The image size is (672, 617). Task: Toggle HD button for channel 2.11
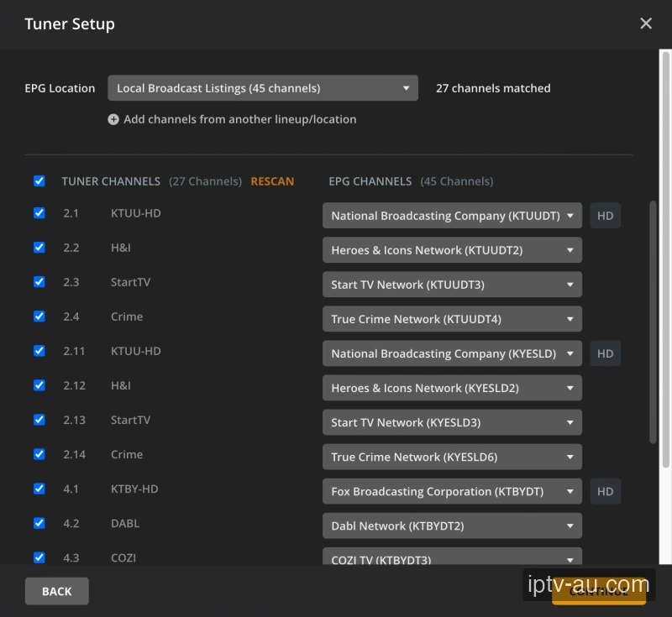click(x=605, y=353)
